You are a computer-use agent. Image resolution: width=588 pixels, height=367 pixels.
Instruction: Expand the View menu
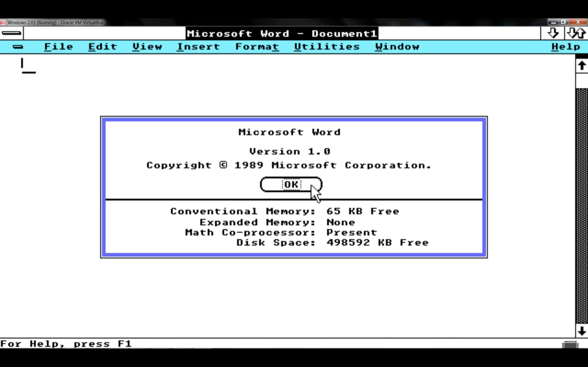click(147, 47)
